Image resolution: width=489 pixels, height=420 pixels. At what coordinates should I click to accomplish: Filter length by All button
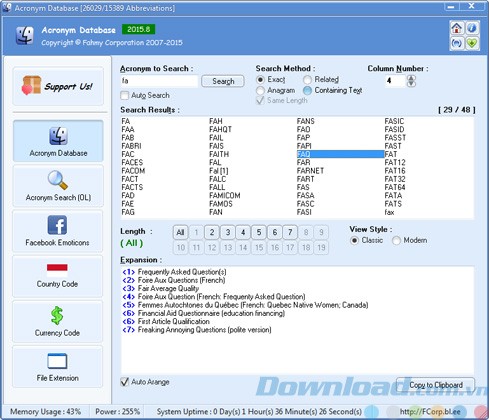180,232
